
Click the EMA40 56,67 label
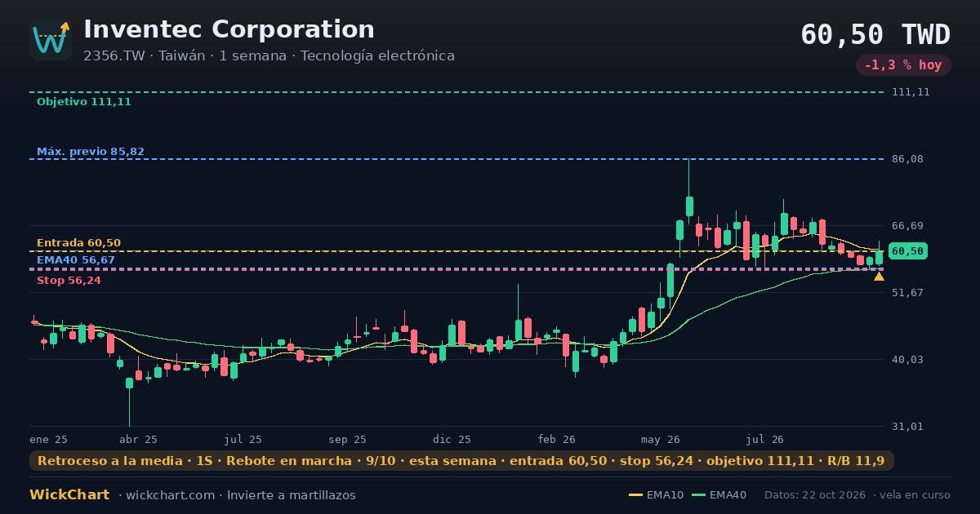click(75, 260)
